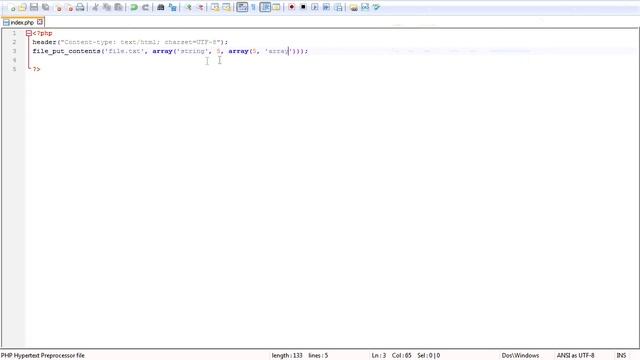Screen dimensions: 640x360
Task: Open User Defined Language dialog icon
Action: click(x=276, y=7)
